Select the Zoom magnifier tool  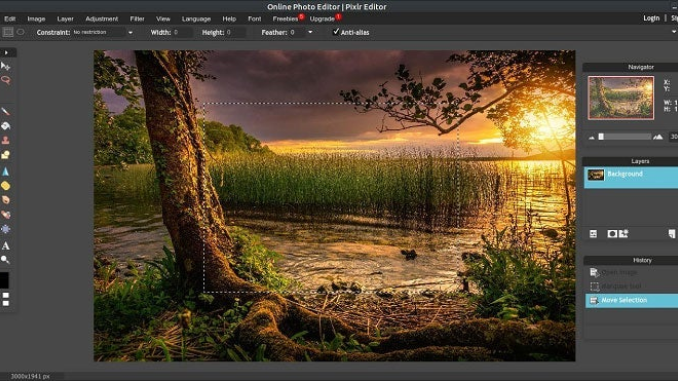pyautogui.click(x=6, y=259)
